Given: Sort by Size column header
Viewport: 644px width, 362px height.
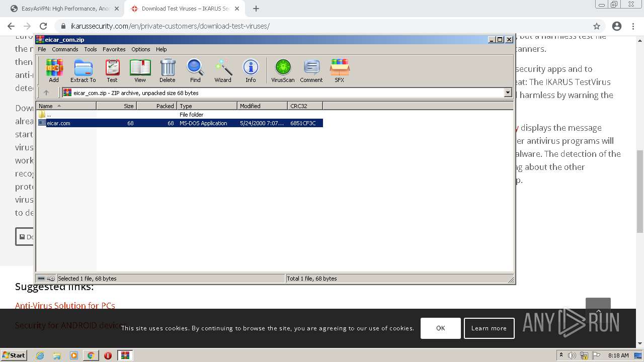Looking at the screenshot, I should coord(116,106).
